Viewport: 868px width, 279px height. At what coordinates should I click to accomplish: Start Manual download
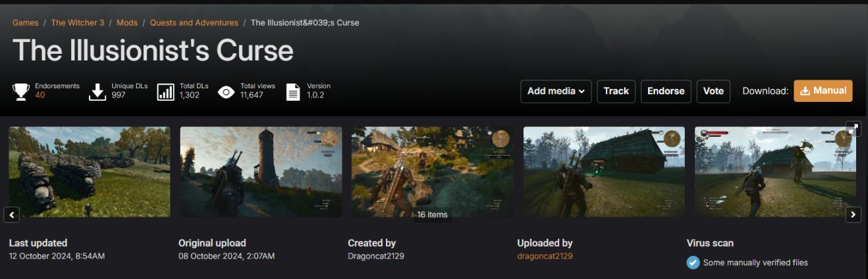tap(823, 91)
